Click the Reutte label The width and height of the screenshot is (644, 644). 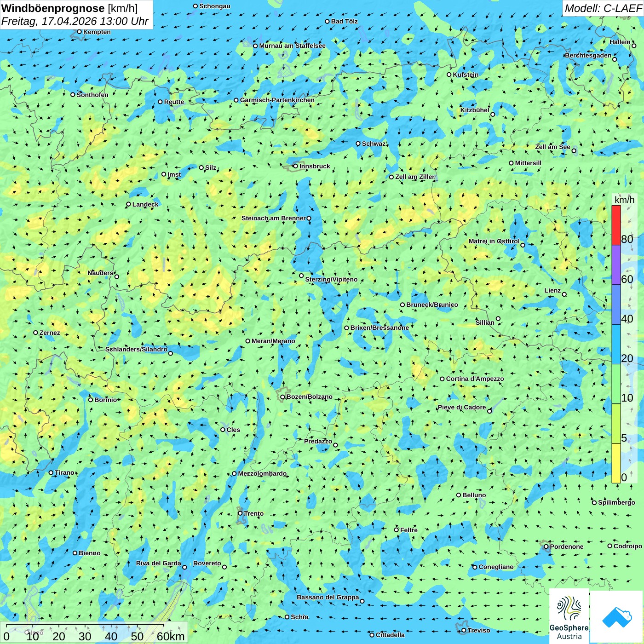tap(174, 102)
